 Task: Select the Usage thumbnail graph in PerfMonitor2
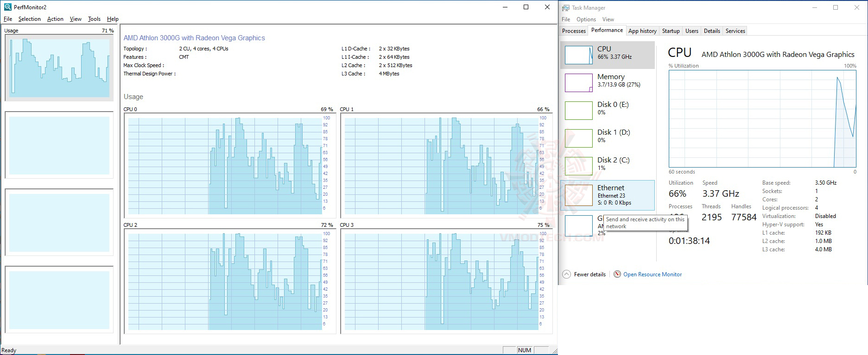(x=59, y=68)
